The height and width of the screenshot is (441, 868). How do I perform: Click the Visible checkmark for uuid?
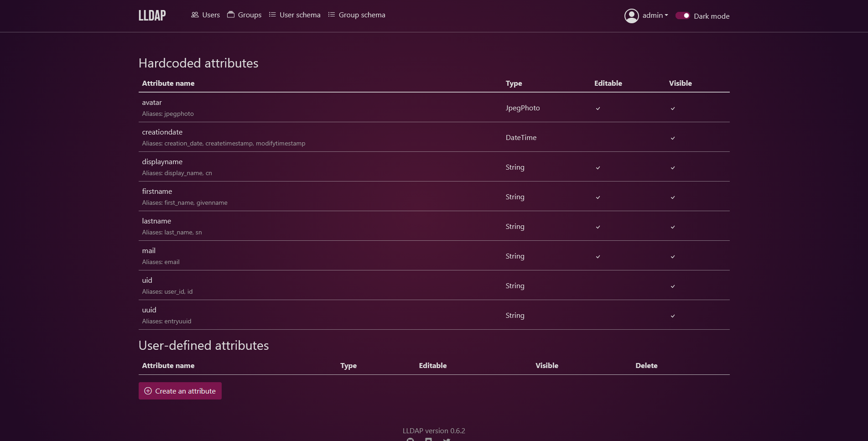coord(673,316)
